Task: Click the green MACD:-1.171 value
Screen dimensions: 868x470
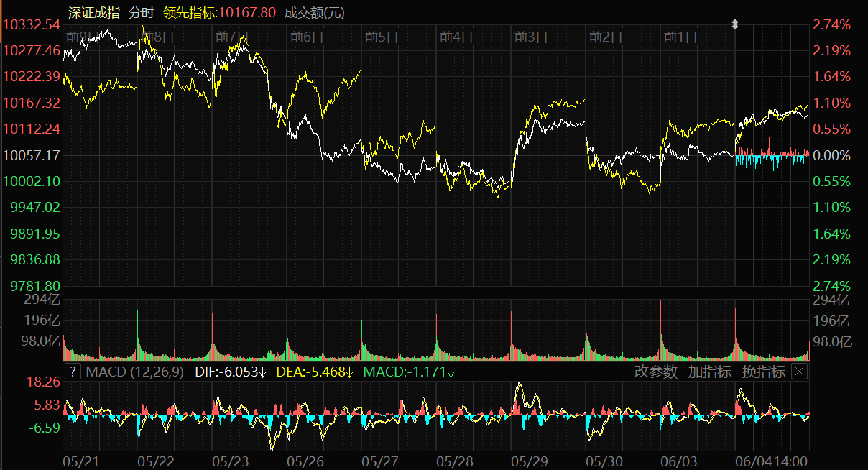Action: 410,372
